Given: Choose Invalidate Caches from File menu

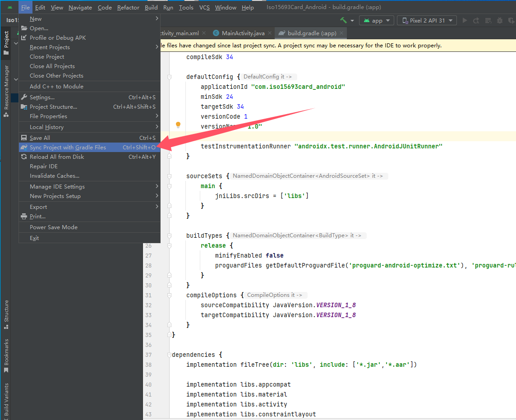Looking at the screenshot, I should coord(55,176).
